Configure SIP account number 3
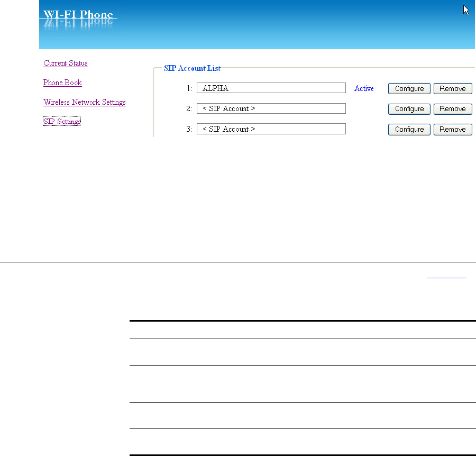 point(409,129)
